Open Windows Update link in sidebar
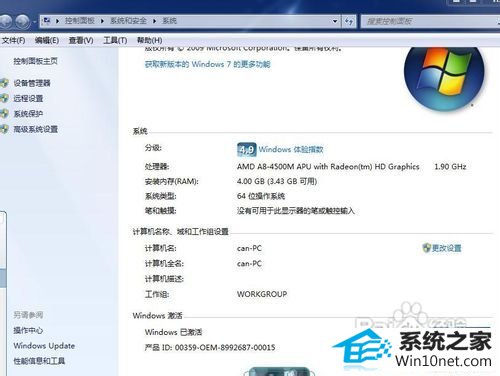 click(44, 346)
